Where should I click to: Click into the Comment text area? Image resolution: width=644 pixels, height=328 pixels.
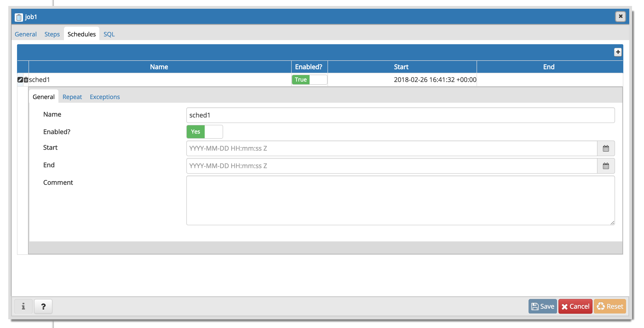[400, 200]
